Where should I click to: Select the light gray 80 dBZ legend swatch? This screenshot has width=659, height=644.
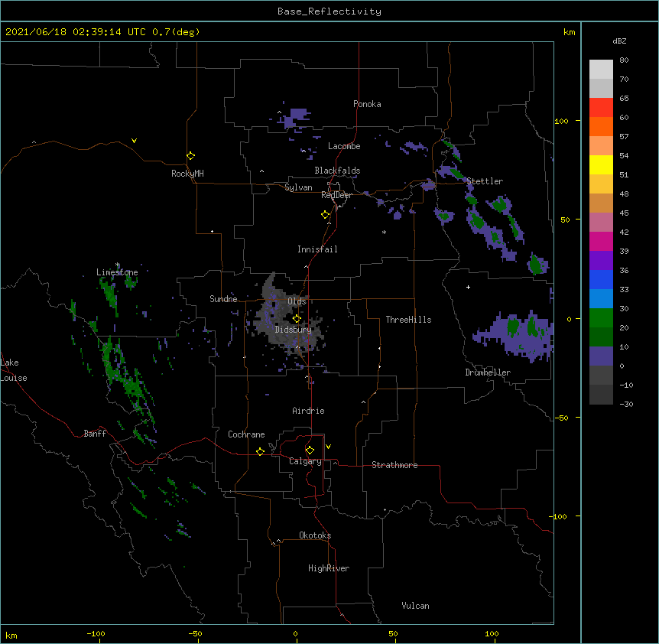click(601, 70)
